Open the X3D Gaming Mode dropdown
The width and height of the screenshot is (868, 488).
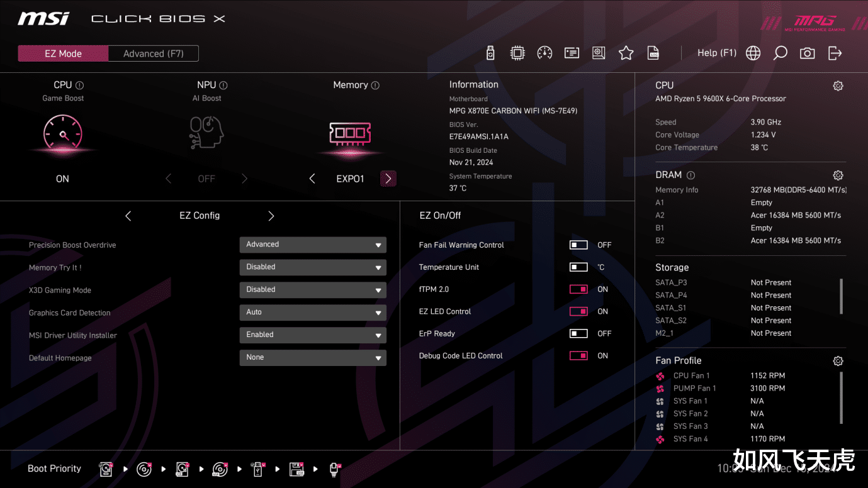pos(313,290)
